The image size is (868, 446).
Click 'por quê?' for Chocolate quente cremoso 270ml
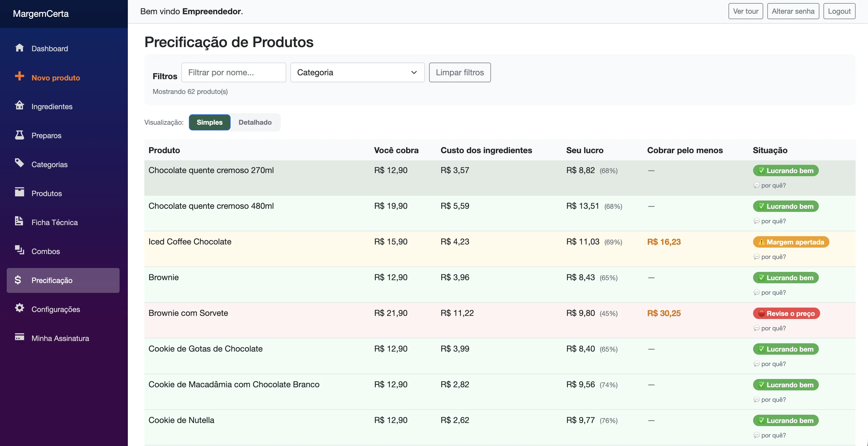tap(770, 185)
